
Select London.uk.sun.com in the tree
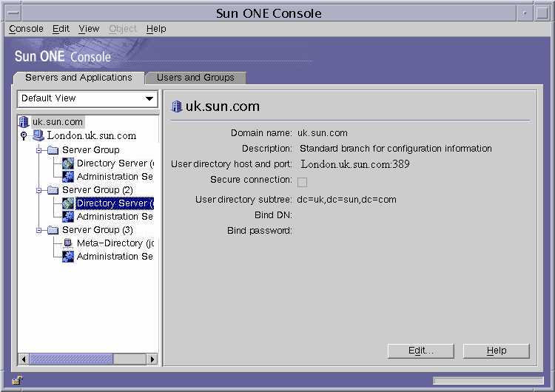92,135
